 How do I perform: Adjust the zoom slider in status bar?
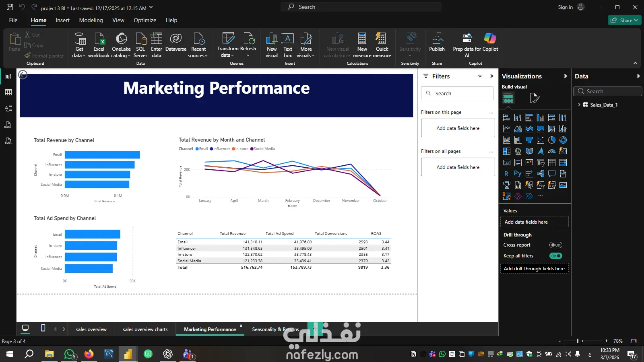[578, 341]
